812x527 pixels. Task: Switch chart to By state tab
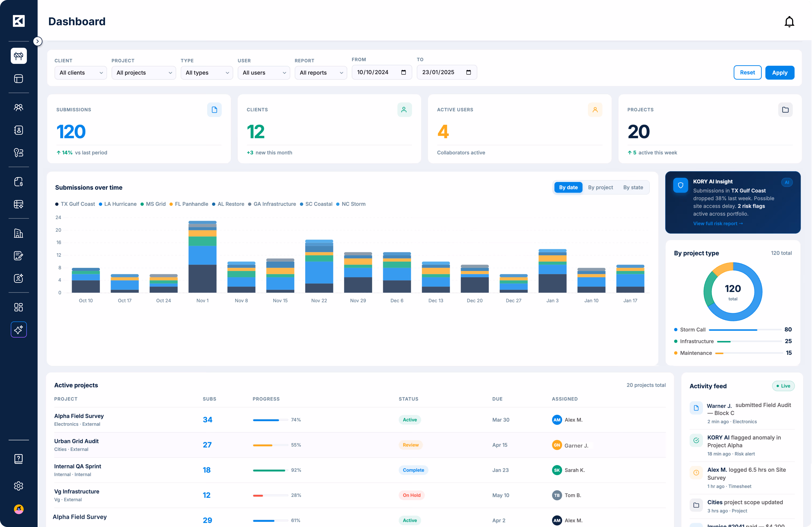tap(633, 187)
